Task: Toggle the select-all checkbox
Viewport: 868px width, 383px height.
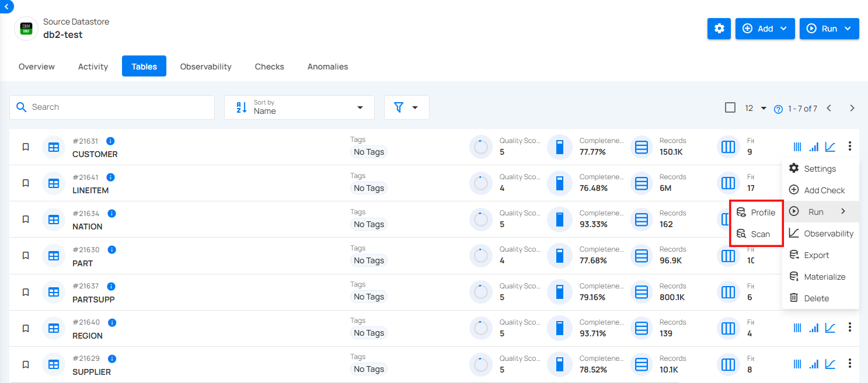Action: [730, 107]
